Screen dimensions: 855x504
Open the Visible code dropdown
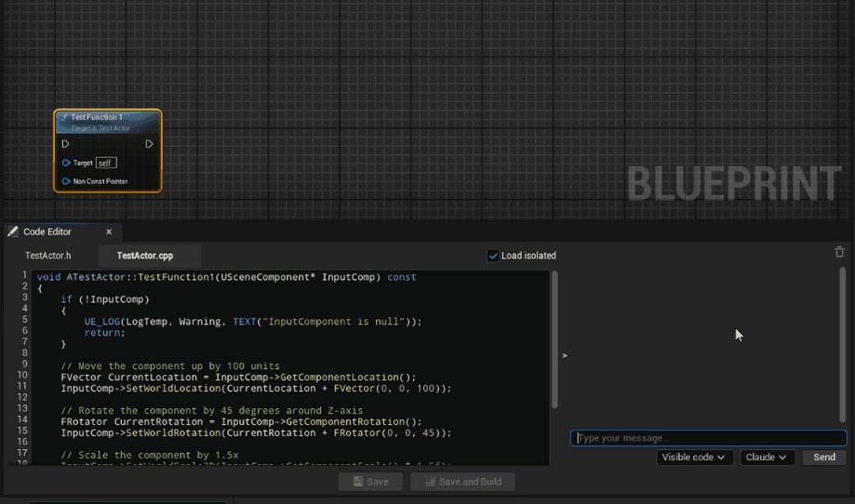click(694, 458)
